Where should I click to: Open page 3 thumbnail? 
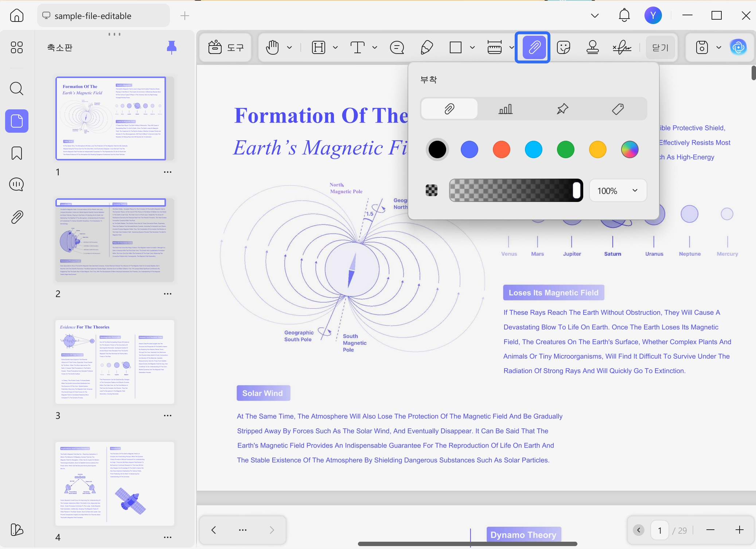click(115, 362)
